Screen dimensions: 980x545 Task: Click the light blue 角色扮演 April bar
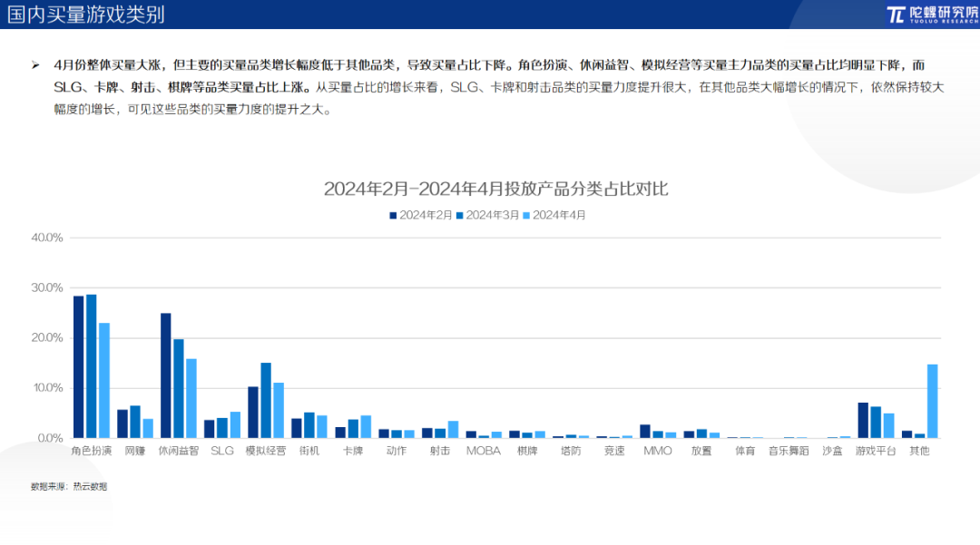pyautogui.click(x=104, y=380)
